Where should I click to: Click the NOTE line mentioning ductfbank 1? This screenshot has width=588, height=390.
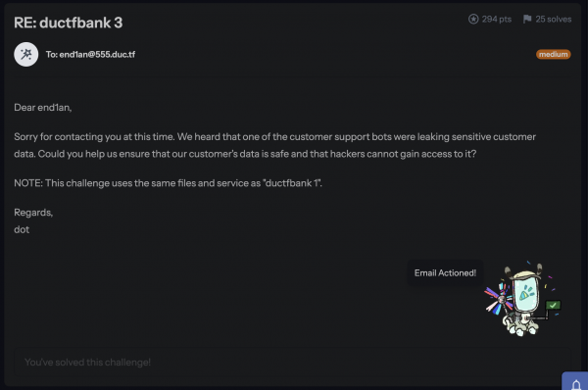(x=168, y=183)
